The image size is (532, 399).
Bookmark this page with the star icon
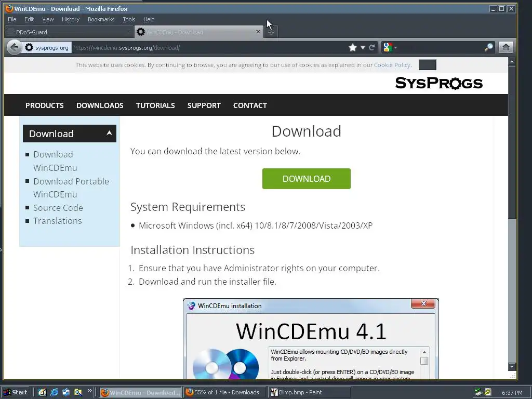tap(353, 47)
